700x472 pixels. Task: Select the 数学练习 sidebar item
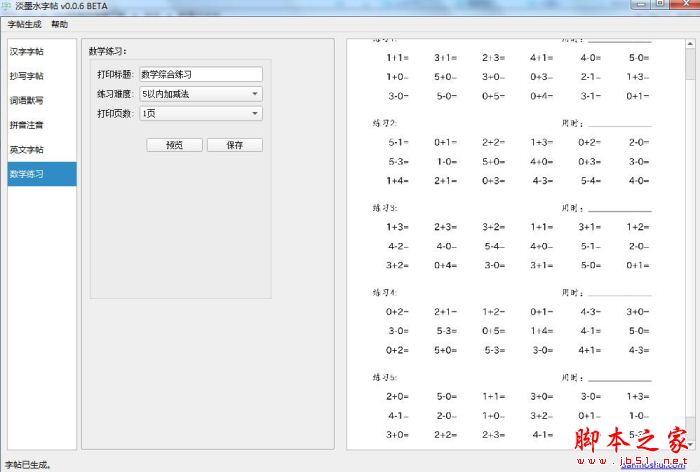point(42,174)
